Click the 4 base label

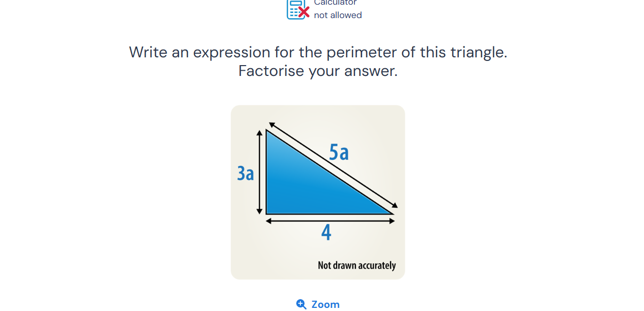click(x=326, y=232)
